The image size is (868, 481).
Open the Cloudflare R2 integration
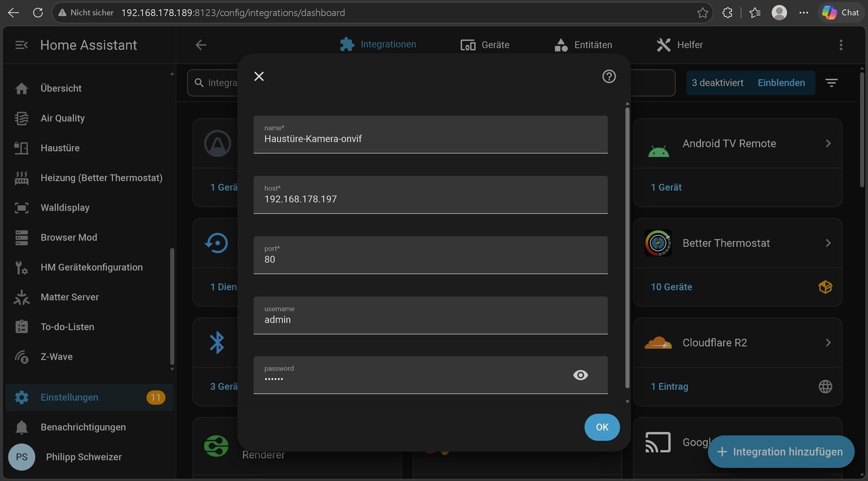click(738, 343)
